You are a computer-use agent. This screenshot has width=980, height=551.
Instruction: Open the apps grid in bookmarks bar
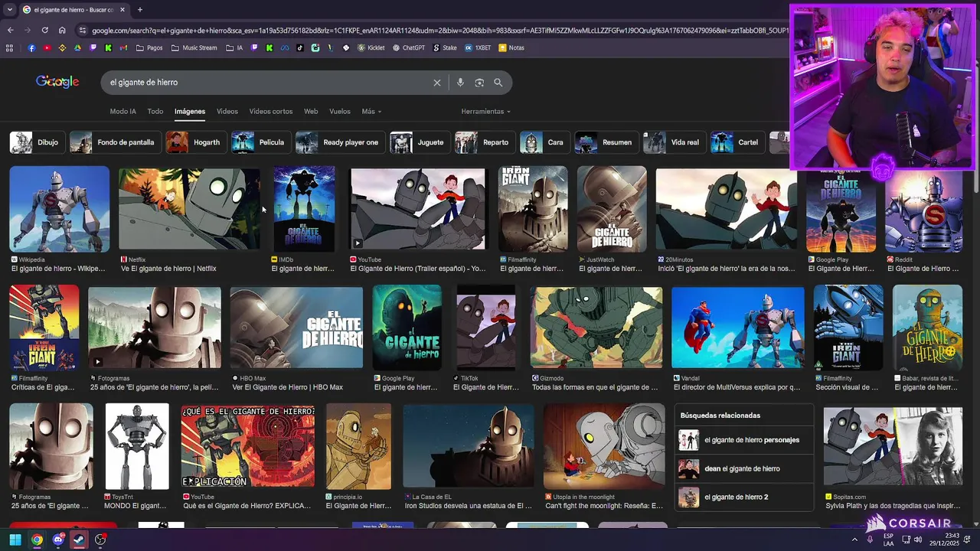(x=9, y=47)
